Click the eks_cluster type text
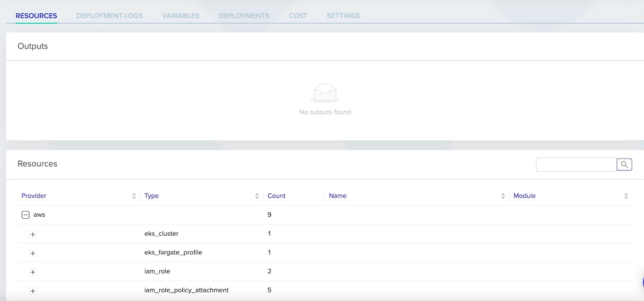The width and height of the screenshot is (644, 301). 161,234
